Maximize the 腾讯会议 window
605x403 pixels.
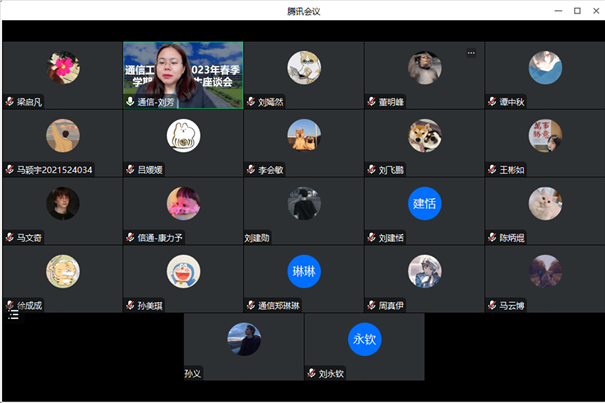pos(577,11)
